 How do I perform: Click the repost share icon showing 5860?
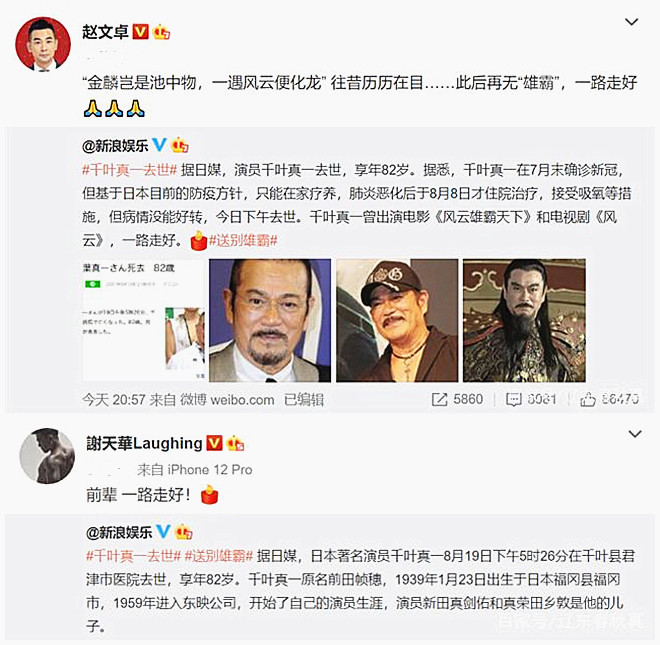439,400
